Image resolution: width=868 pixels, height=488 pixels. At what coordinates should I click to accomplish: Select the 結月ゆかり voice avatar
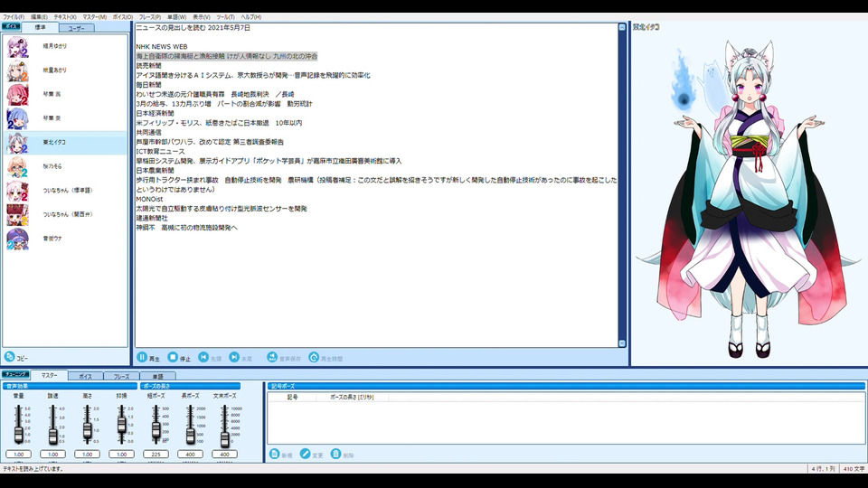point(17,46)
